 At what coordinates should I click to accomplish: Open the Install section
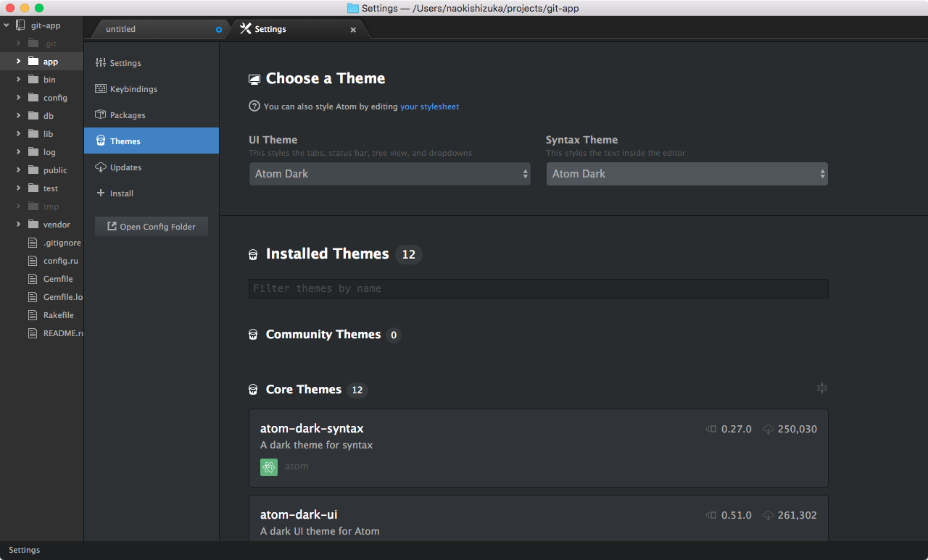click(151, 193)
